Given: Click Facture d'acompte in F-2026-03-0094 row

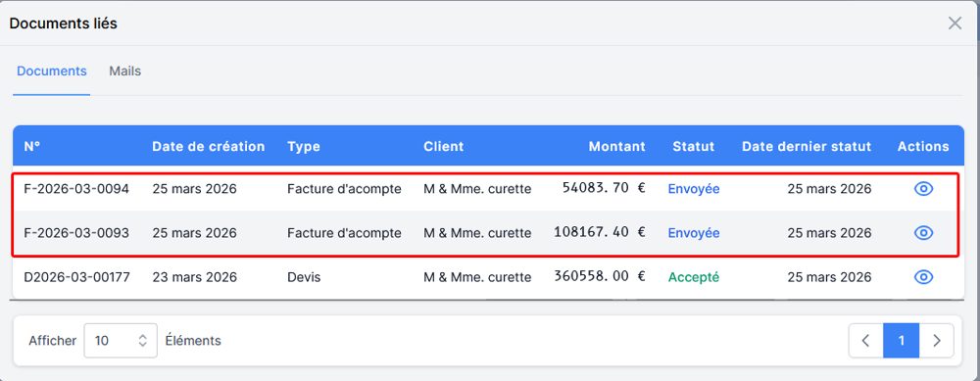Looking at the screenshot, I should click(x=344, y=189).
